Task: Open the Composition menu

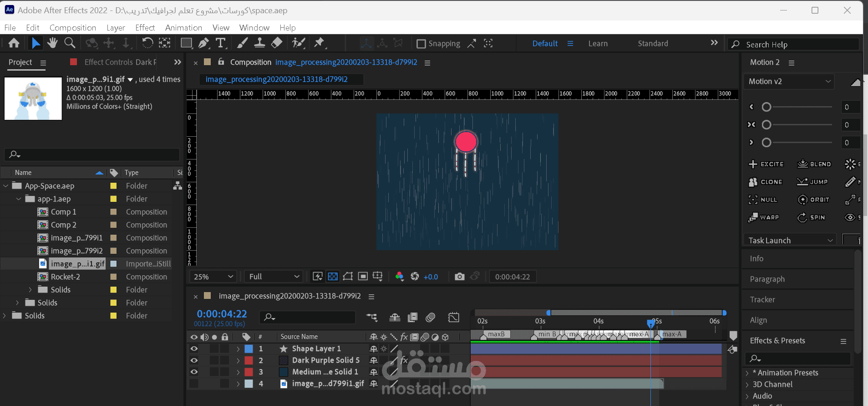Action: [73, 28]
